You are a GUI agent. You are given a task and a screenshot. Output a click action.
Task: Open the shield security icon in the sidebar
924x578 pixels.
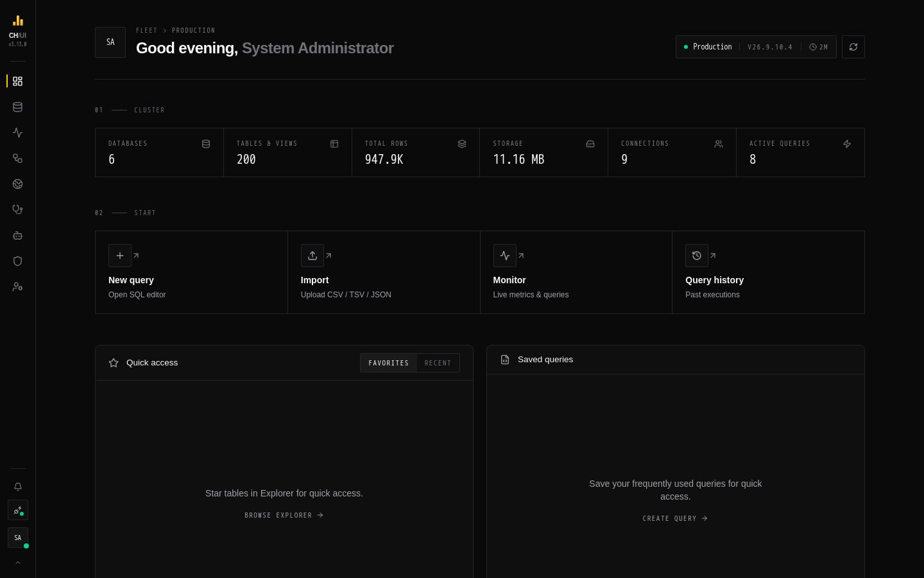coord(18,261)
